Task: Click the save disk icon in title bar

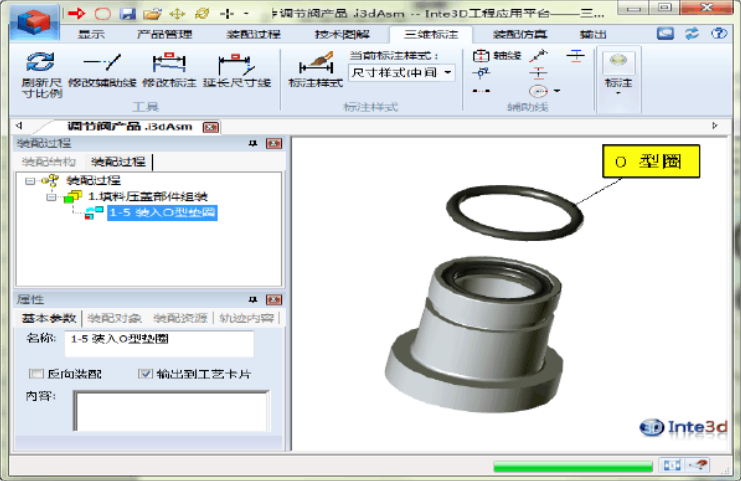Action: 127,13
